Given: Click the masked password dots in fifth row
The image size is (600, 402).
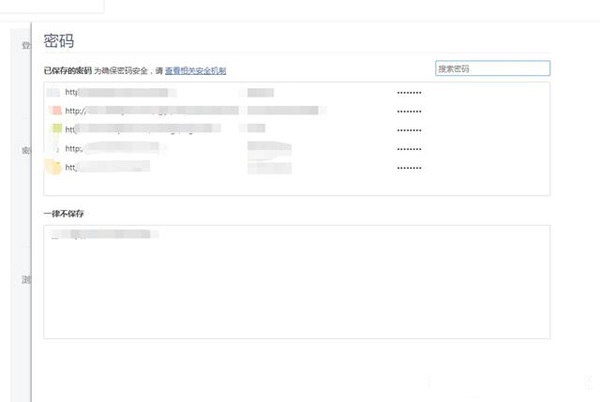Looking at the screenshot, I should point(409,168).
